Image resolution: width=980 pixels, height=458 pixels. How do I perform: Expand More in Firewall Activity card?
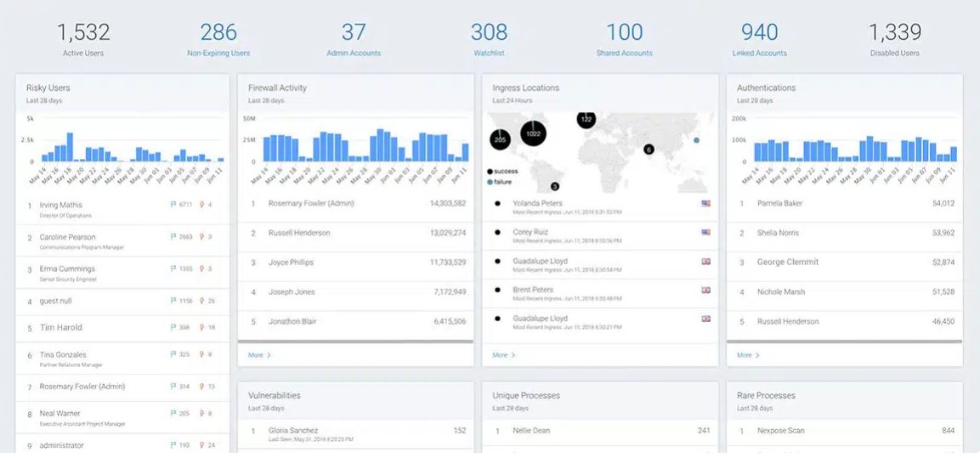(259, 355)
